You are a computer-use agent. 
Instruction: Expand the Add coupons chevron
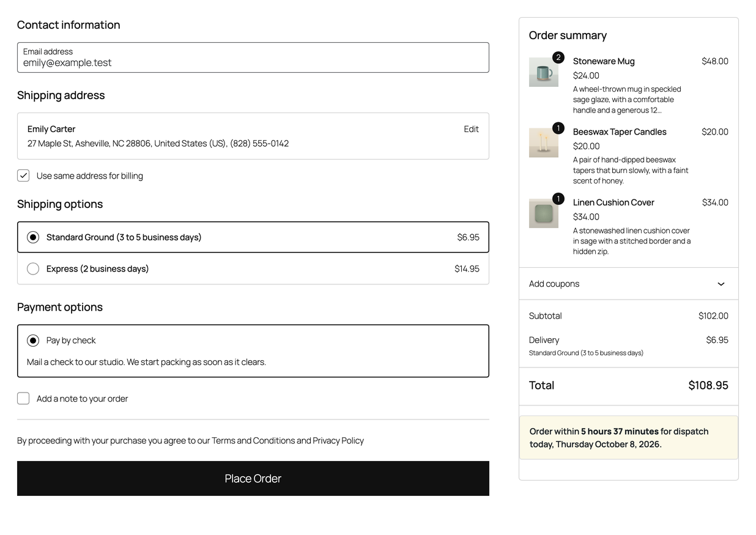721,284
